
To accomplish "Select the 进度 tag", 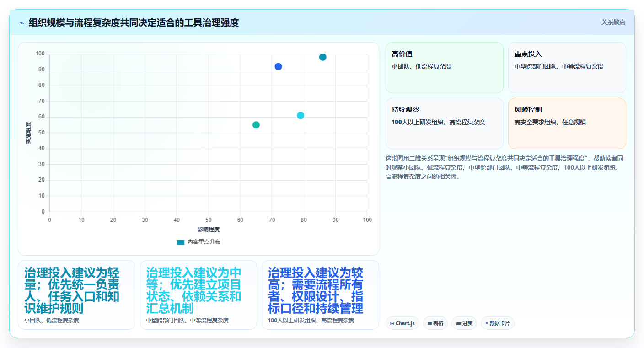I will tap(464, 323).
